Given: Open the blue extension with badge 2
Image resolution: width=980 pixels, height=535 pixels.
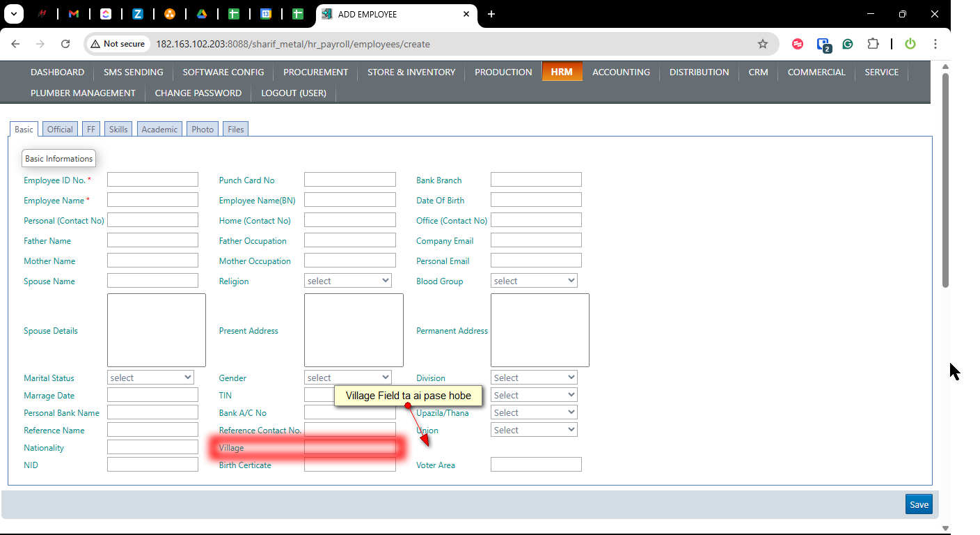Looking at the screenshot, I should (823, 45).
